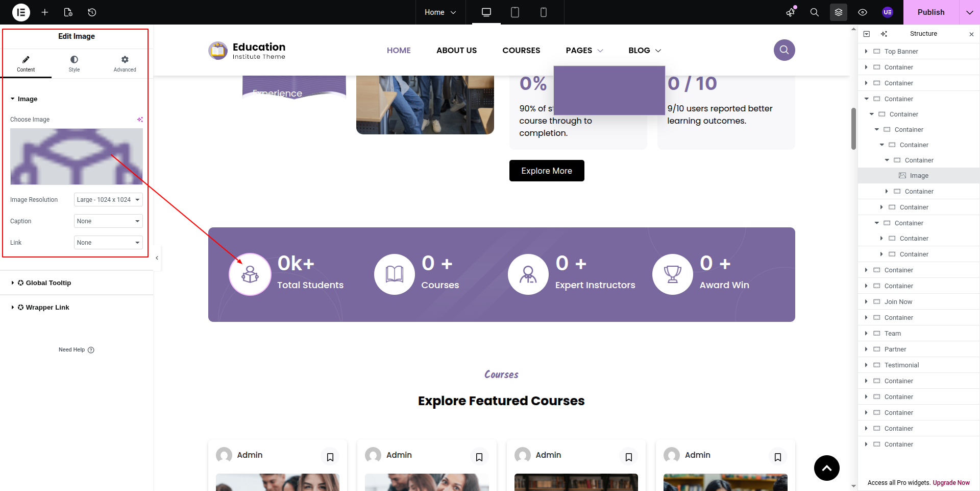Click the Elementor logo menu icon
Viewport: 980px width, 491px height.
click(21, 12)
